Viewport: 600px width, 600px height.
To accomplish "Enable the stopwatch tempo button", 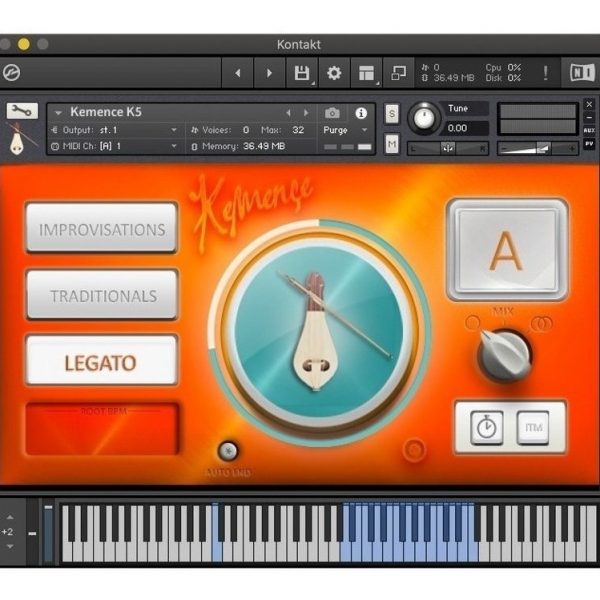I will tap(486, 427).
